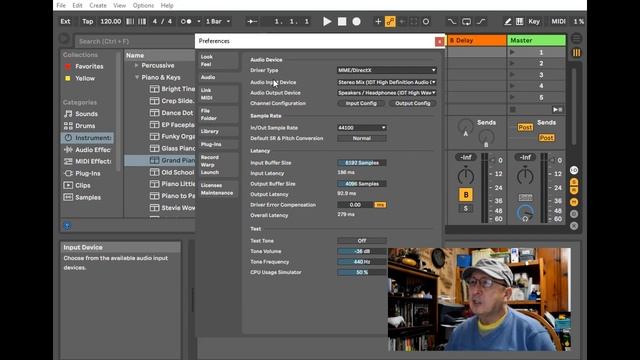Click the Arrangement Record button
640x360 pixels.
click(356, 21)
